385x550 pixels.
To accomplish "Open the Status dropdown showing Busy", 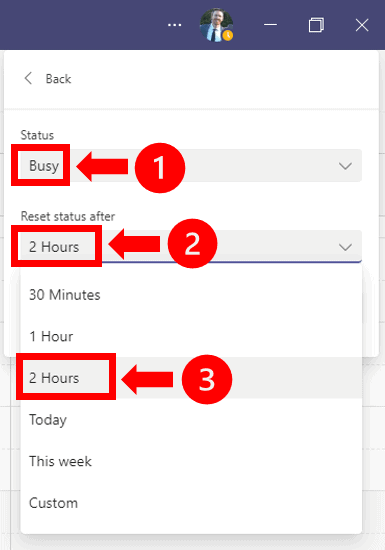I will click(x=191, y=166).
